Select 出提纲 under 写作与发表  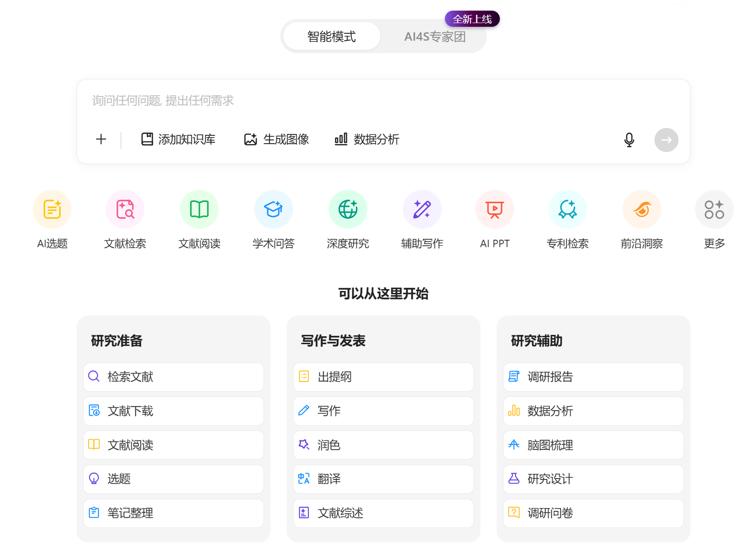coord(384,377)
